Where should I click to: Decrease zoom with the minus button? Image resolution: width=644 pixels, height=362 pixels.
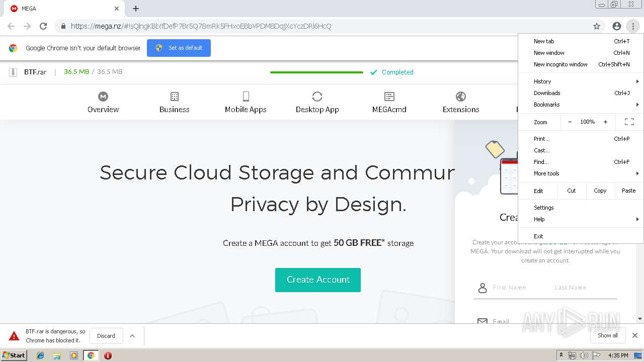pos(570,122)
